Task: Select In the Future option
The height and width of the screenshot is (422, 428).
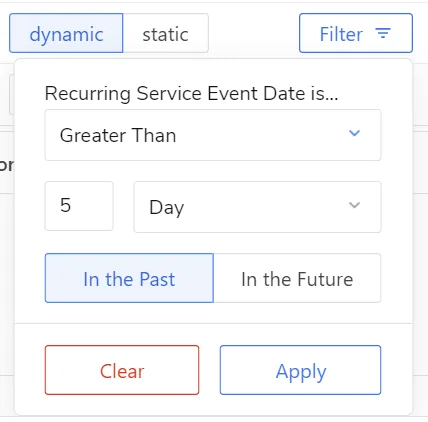Action: (x=297, y=278)
